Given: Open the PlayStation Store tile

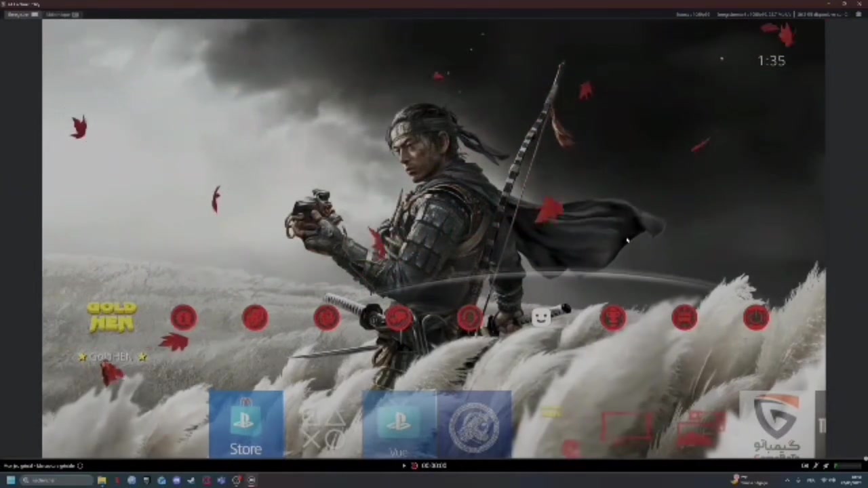Looking at the screenshot, I should [x=246, y=424].
